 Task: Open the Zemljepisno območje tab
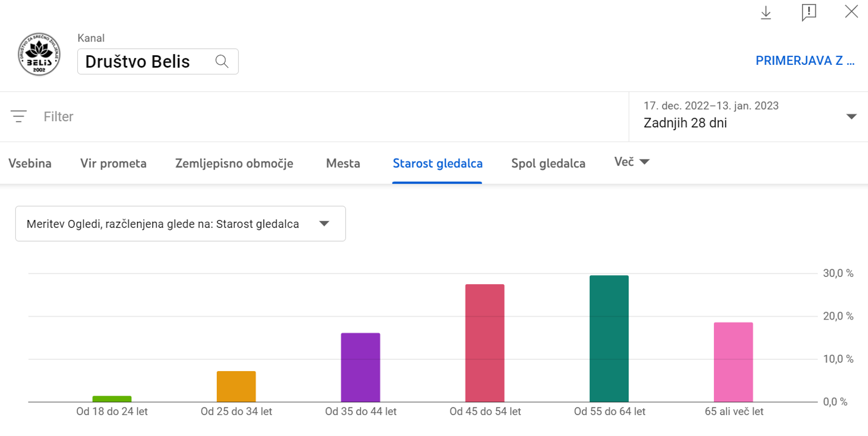234,164
